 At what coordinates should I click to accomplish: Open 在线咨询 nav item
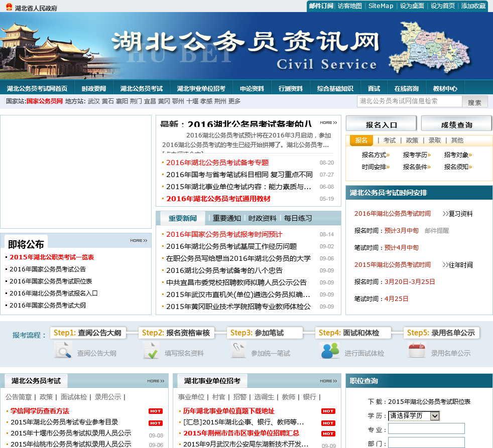[x=407, y=89]
